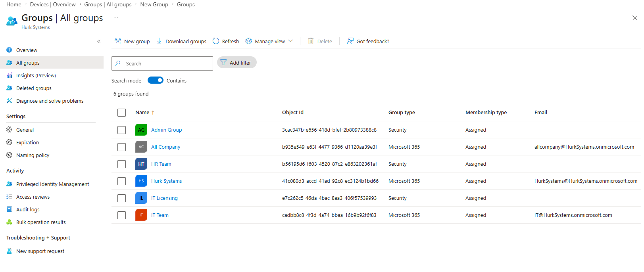Click the Audit logs icon
This screenshot has height=272, width=644.
click(x=9, y=209)
